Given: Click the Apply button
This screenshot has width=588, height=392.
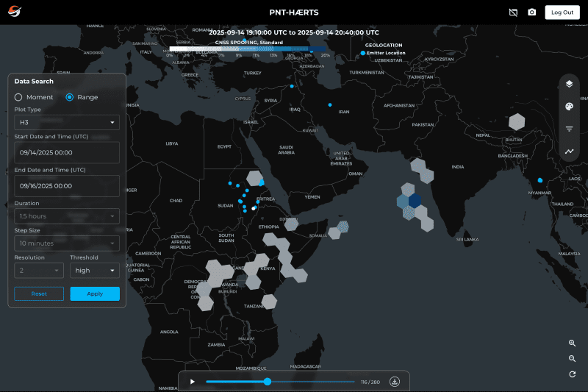Looking at the screenshot, I should pyautogui.click(x=95, y=293).
